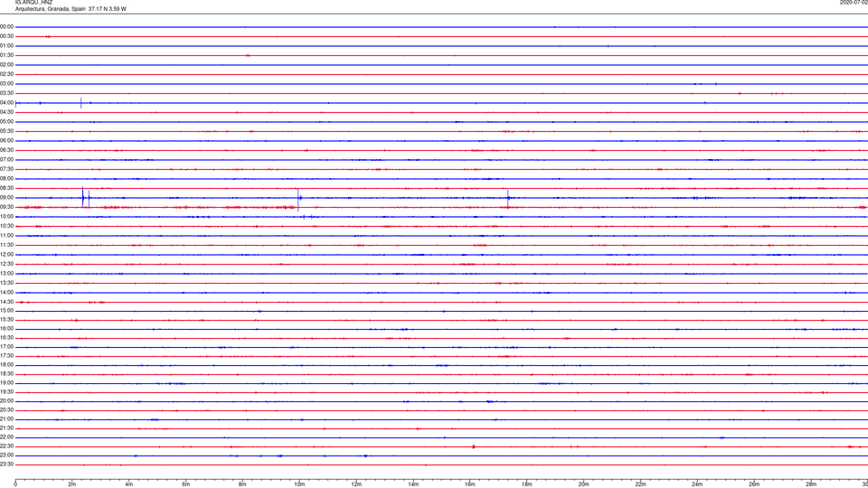Select the 14:00 time row label
Viewport: 868px width, 488px height.
point(6,292)
